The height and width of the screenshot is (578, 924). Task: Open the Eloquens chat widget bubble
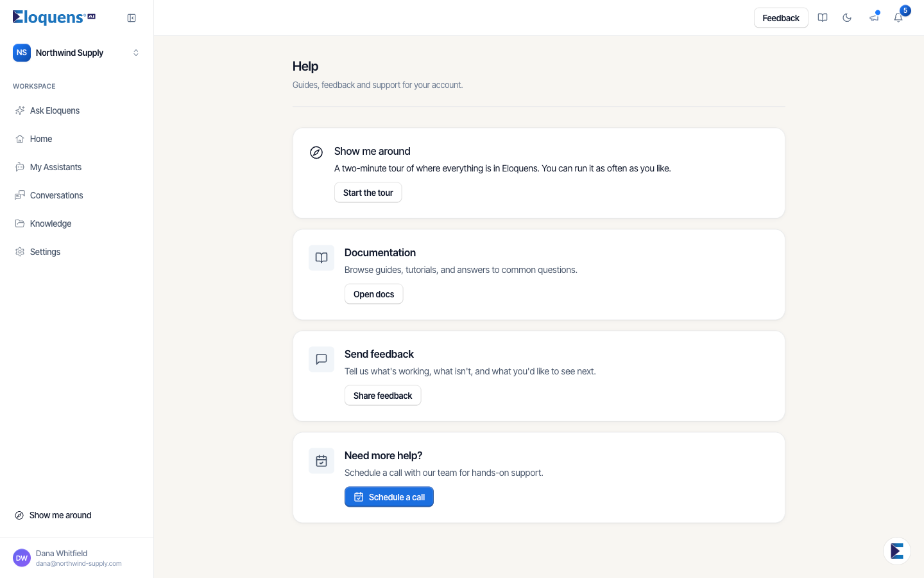pos(897,551)
